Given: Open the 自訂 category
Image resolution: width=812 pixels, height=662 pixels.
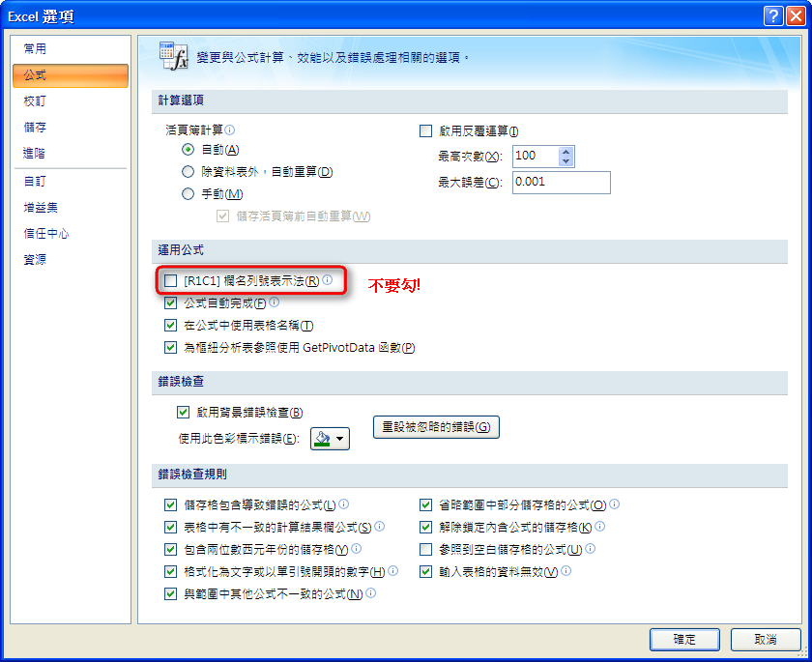Looking at the screenshot, I should coord(70,181).
